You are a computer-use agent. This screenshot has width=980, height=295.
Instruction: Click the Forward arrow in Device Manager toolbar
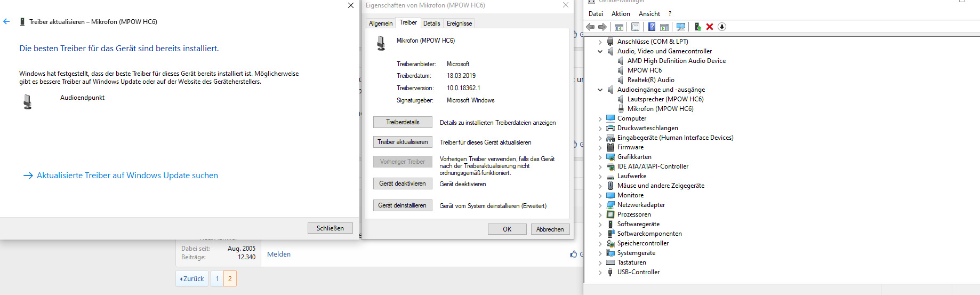(x=603, y=27)
